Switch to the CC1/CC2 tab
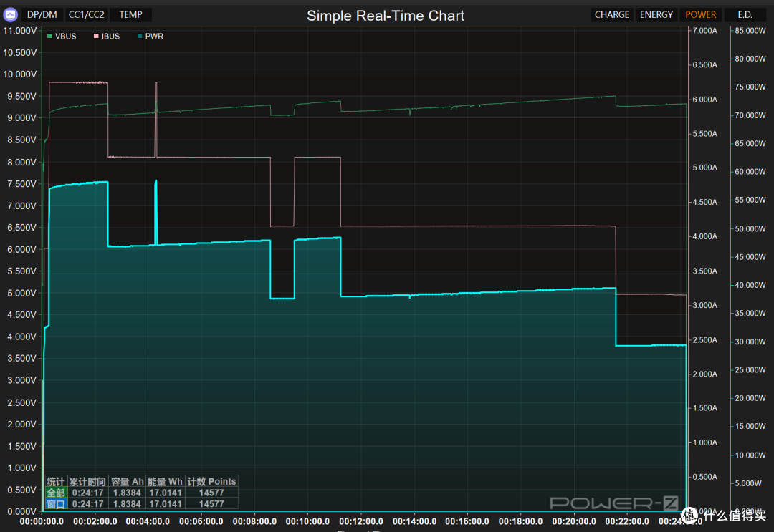This screenshot has height=532, width=774. pos(87,15)
